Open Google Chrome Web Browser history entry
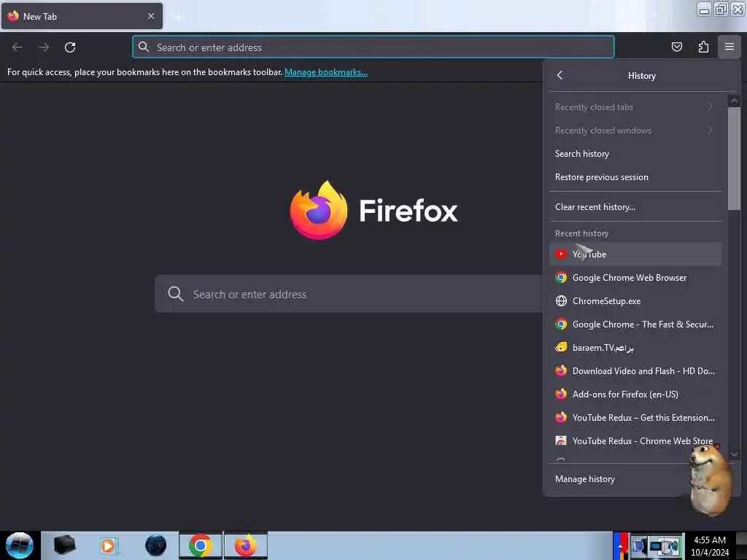747x560 pixels. tap(635, 278)
